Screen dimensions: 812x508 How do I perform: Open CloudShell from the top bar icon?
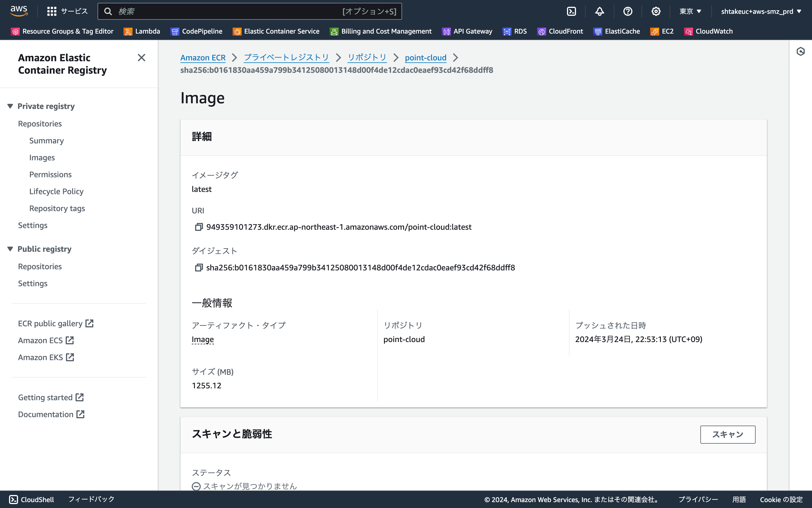pos(572,11)
